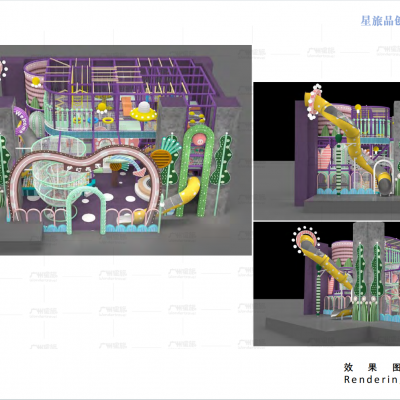Click the orange striped oval decoration
The width and height of the screenshot is (400, 400).
coord(161,158)
